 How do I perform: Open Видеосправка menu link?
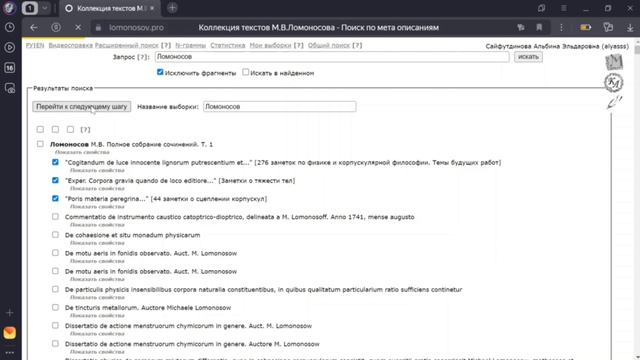click(71, 45)
